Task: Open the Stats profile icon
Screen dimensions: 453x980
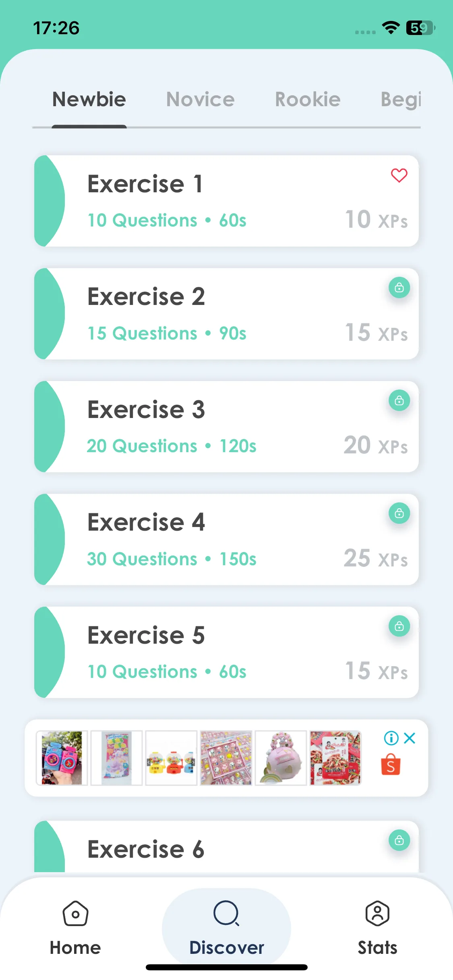Action: 377,913
